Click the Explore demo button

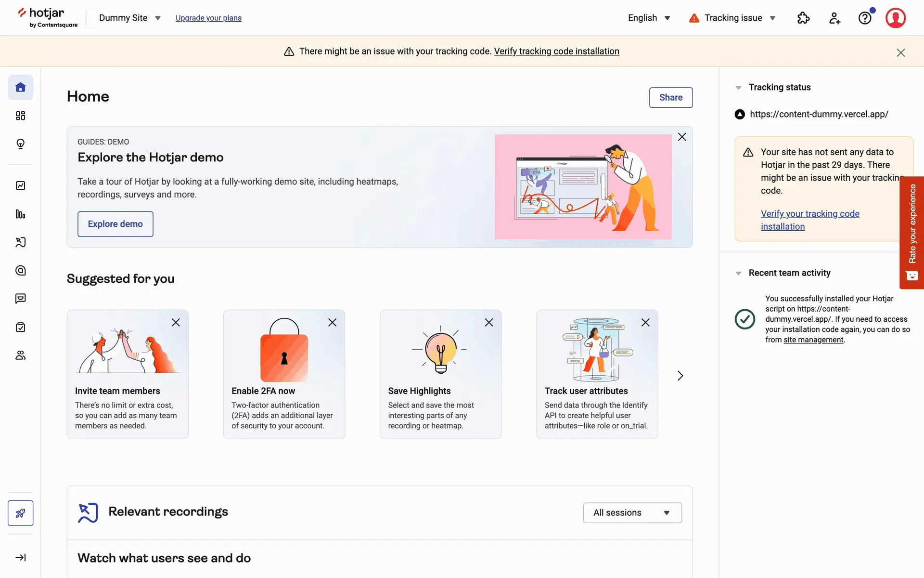[x=115, y=224]
